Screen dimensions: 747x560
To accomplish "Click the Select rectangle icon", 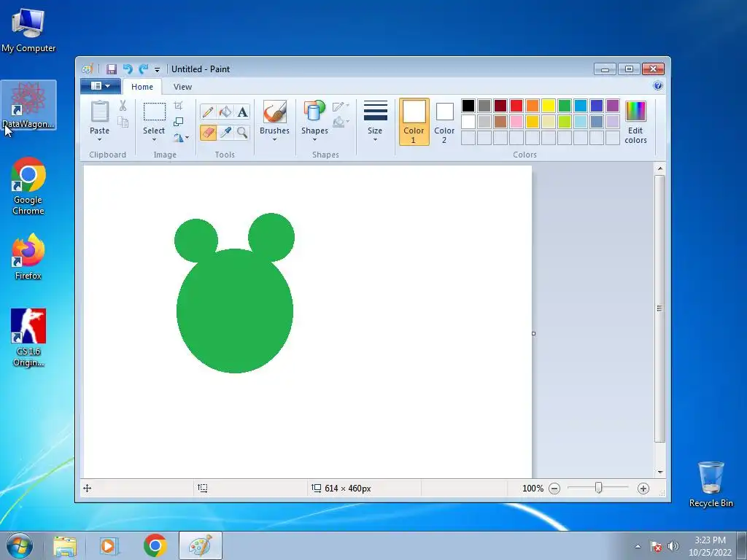I will [155, 112].
